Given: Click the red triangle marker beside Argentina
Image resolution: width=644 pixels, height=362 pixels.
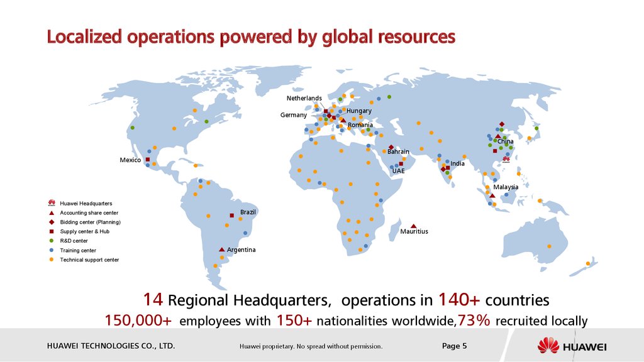Looking at the screenshot, I should tap(222, 250).
